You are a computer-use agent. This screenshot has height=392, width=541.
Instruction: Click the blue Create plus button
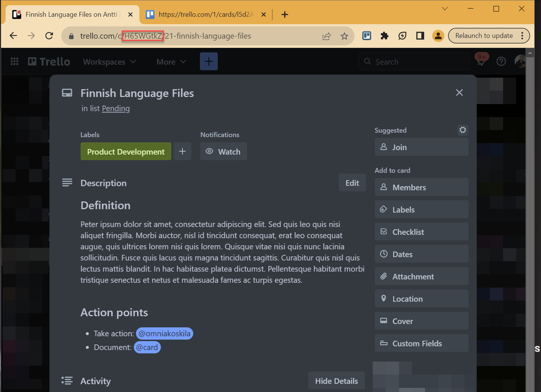209,62
